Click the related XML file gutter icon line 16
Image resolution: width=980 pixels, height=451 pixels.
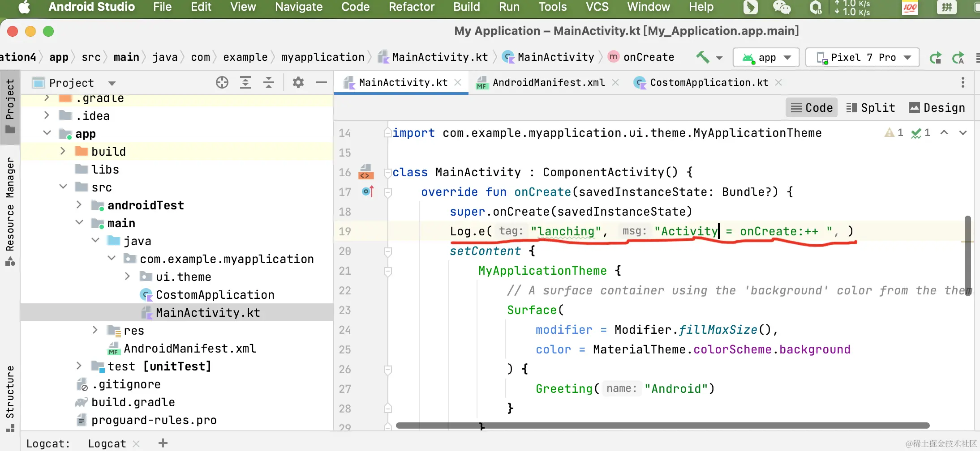tap(366, 172)
